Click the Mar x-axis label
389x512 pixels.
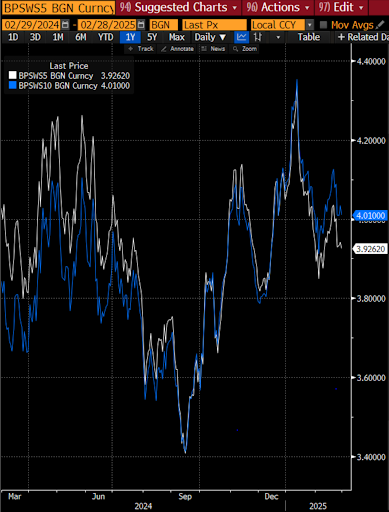point(14,496)
